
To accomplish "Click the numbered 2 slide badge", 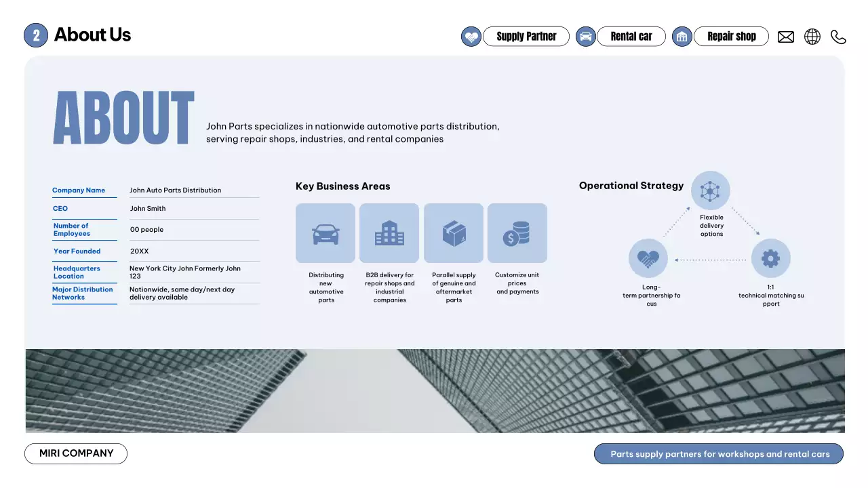I will (36, 35).
